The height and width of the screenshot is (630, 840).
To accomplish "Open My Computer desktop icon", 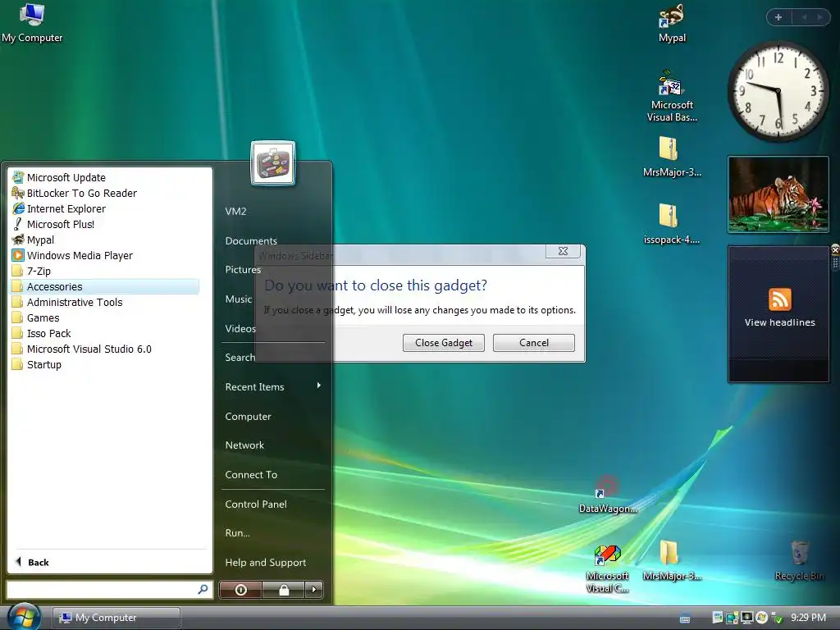I will [x=32, y=23].
